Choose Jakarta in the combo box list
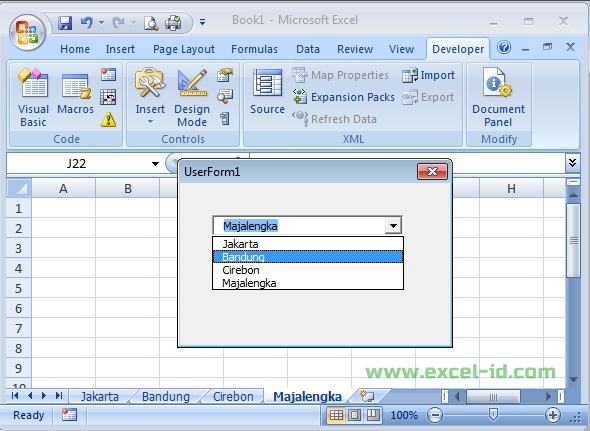This screenshot has width=590, height=431. pos(308,244)
